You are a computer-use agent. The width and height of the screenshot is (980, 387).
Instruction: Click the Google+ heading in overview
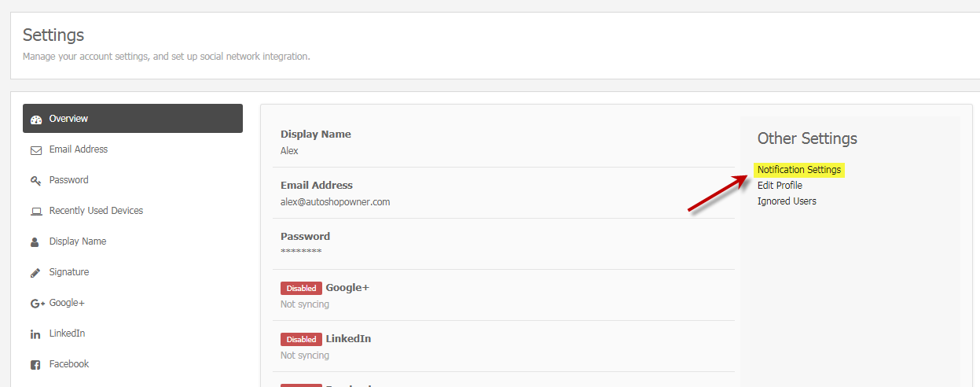click(x=347, y=288)
